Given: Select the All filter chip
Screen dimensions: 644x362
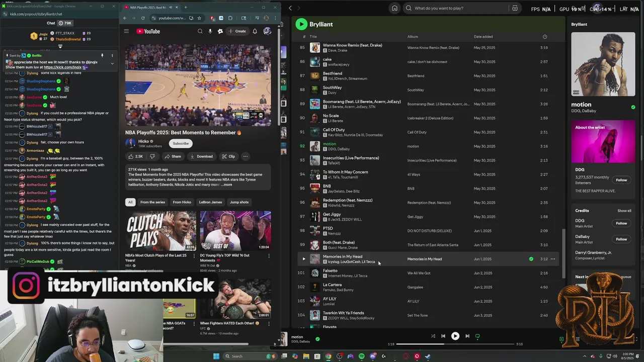Looking at the screenshot, I should tap(130, 202).
